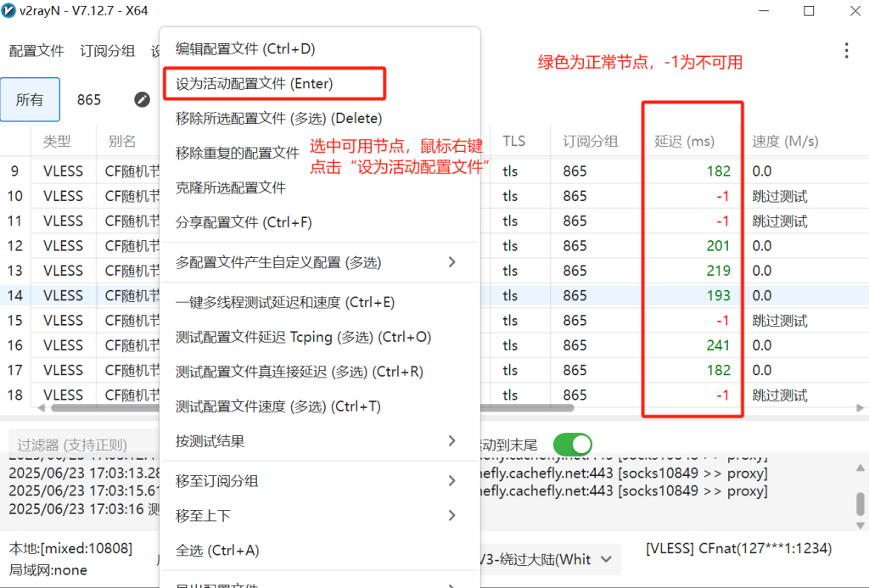The width and height of the screenshot is (869, 588).
Task: Choose 克隆所选配置文件 from the menu
Action: click(320, 188)
